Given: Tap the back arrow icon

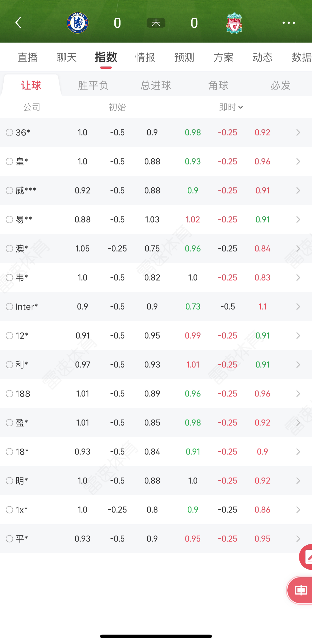Looking at the screenshot, I should point(18,23).
